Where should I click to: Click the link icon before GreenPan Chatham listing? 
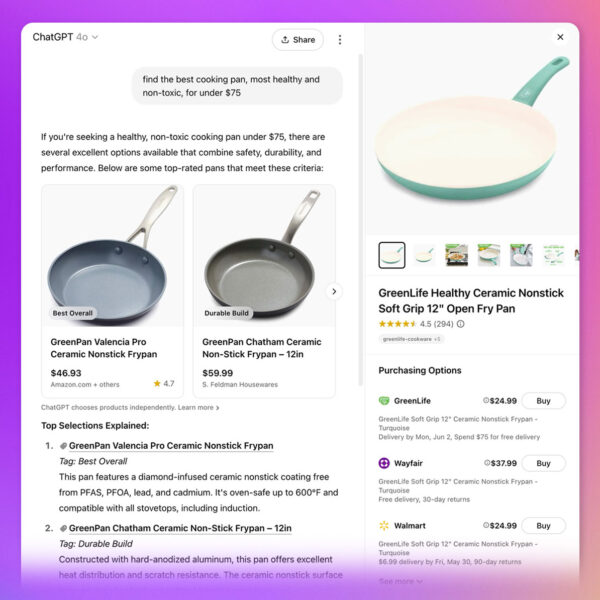click(x=64, y=528)
